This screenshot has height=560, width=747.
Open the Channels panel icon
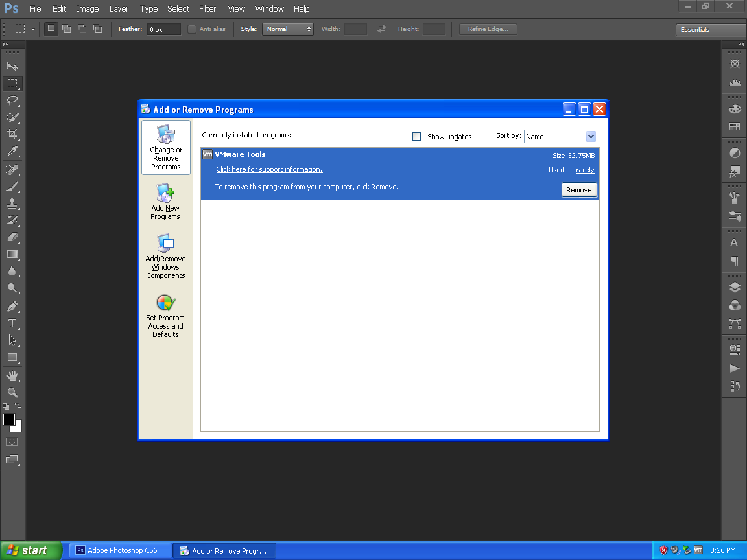735,306
